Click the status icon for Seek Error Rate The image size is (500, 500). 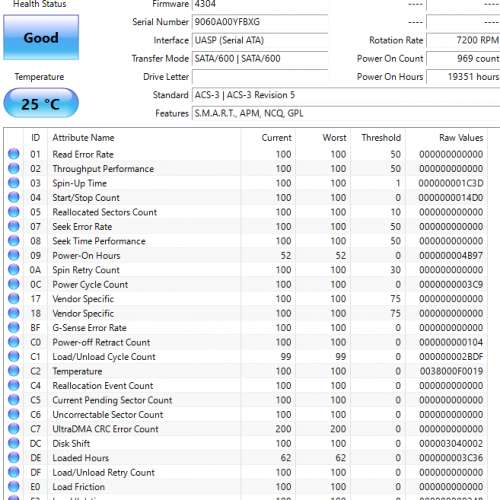(x=14, y=226)
